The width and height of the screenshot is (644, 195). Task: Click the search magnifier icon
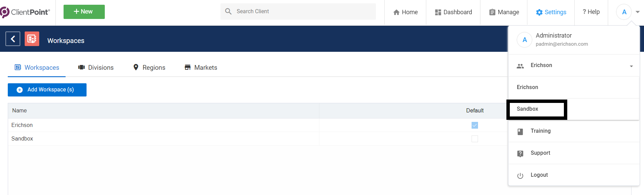tap(229, 12)
